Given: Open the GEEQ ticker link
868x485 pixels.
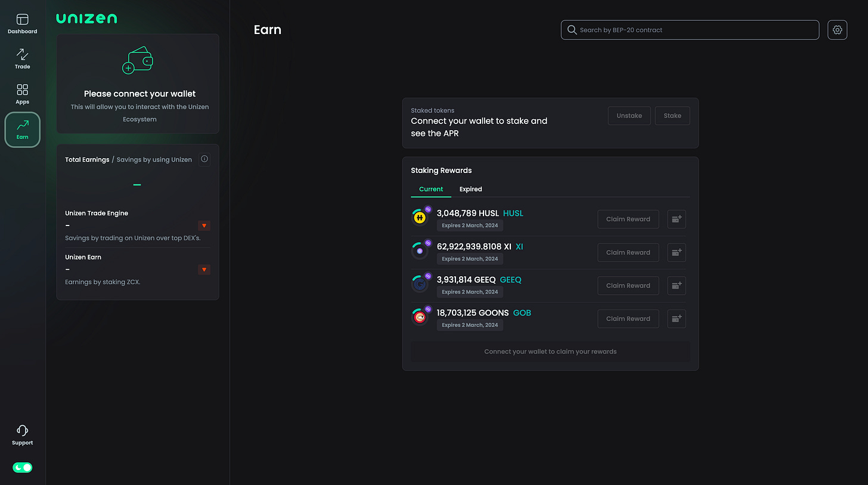Looking at the screenshot, I should [510, 280].
